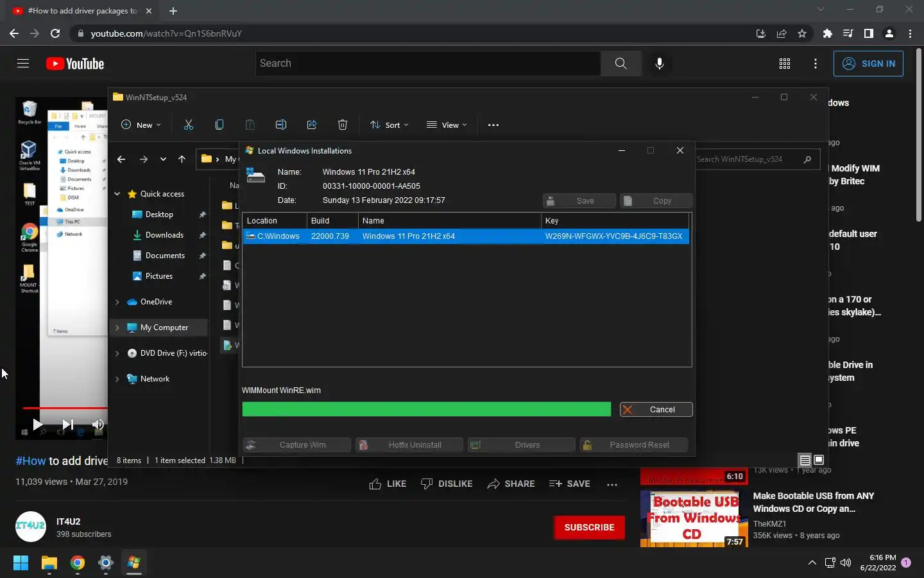Open Sort dropdown in Explorer

click(x=389, y=125)
